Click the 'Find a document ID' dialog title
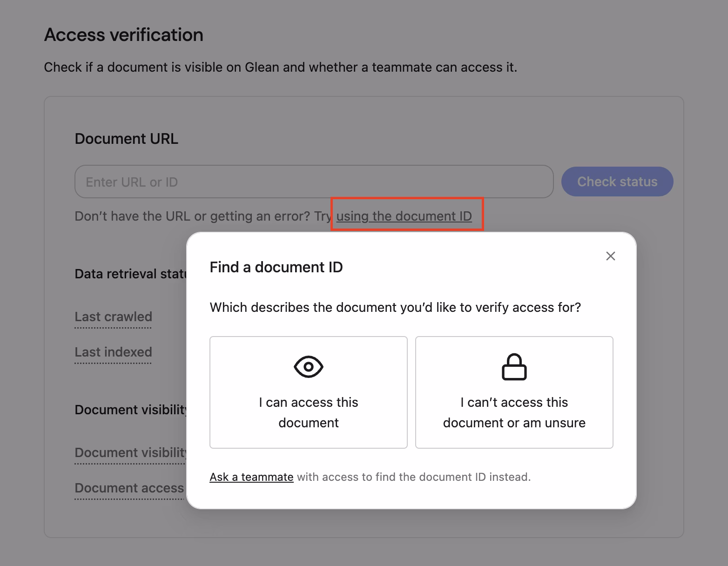728x566 pixels. pos(276,267)
